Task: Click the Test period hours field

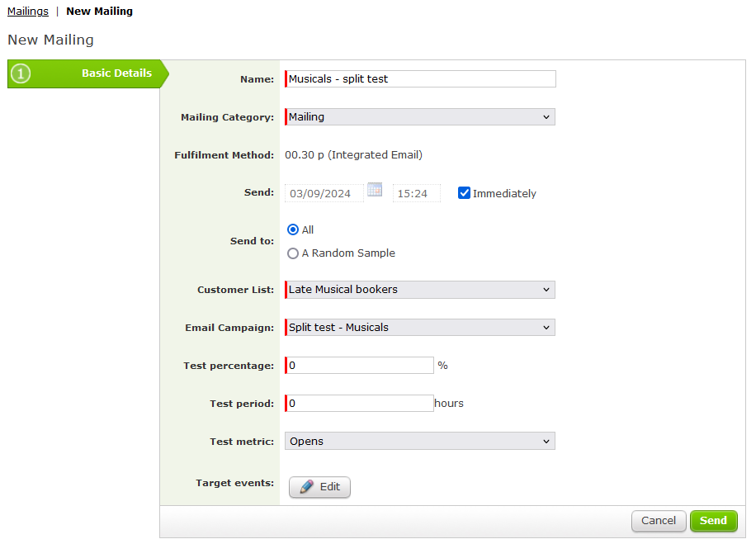Action: click(359, 403)
